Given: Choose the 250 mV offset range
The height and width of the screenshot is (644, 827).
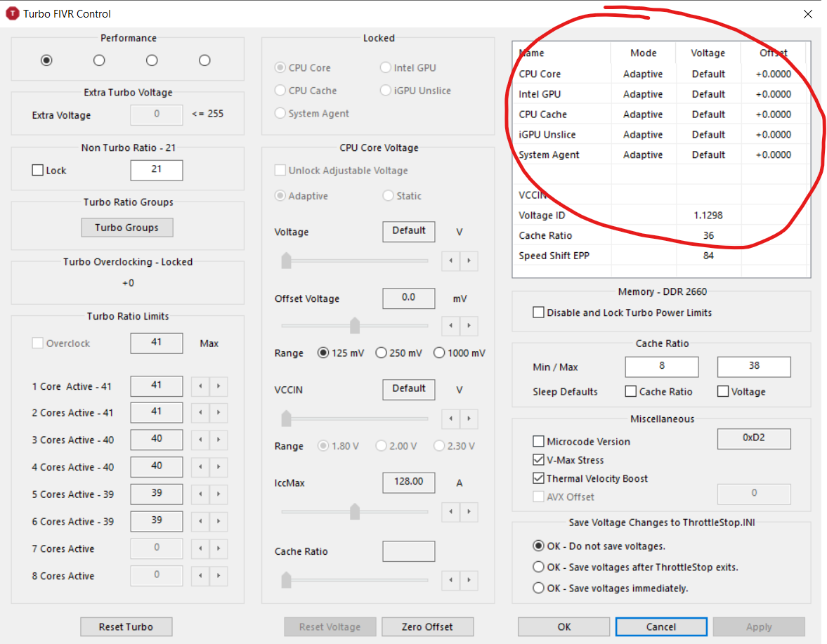Looking at the screenshot, I should 382,353.
